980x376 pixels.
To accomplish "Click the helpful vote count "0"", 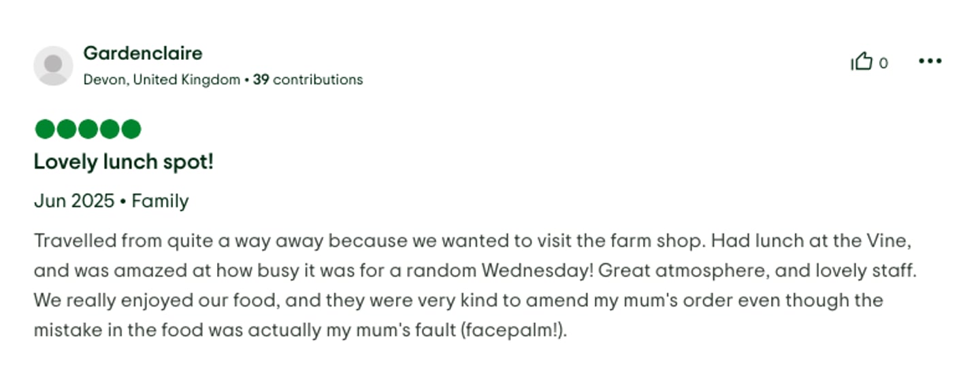I will click(883, 63).
